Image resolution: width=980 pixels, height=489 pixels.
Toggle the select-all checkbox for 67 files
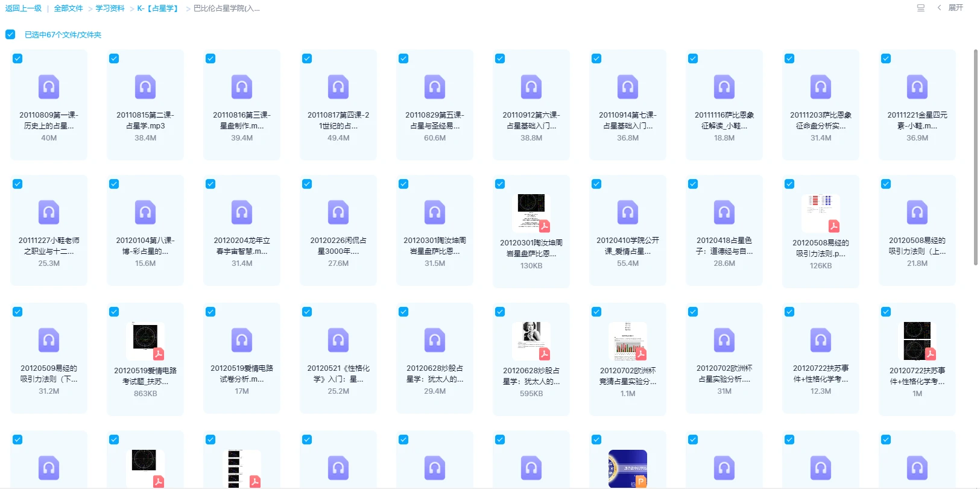click(x=10, y=34)
